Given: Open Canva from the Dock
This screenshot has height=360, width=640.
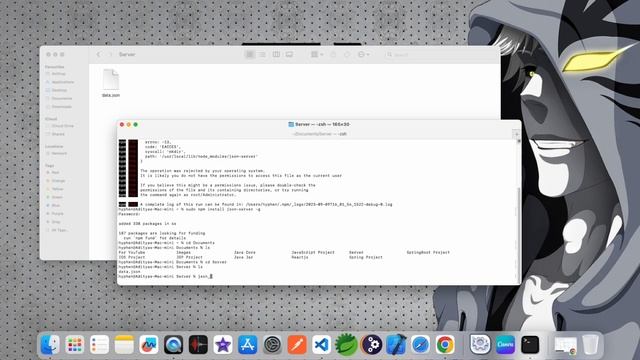Looking at the screenshot, I should point(505,345).
